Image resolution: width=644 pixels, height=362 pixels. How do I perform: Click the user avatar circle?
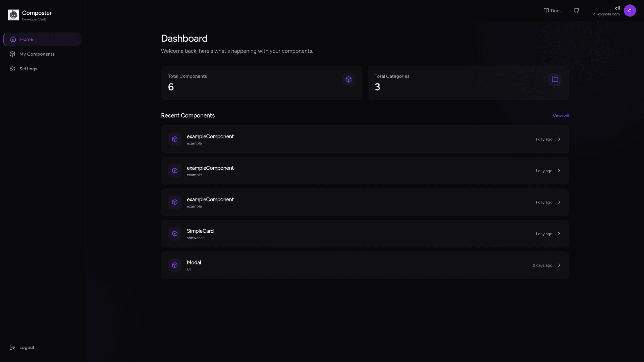(x=630, y=11)
